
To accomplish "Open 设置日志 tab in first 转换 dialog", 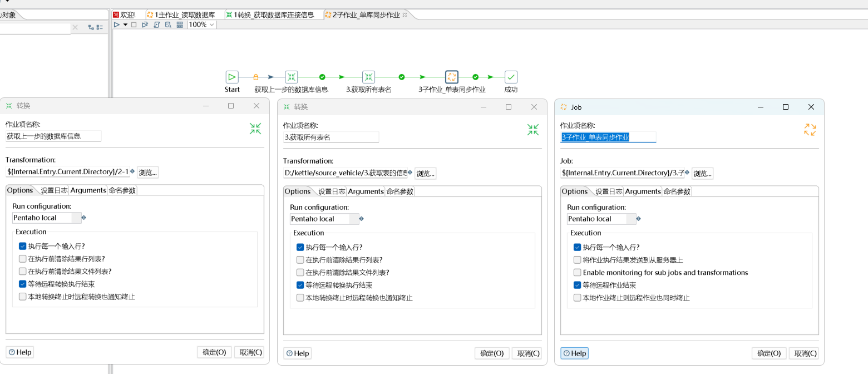I will tap(54, 190).
